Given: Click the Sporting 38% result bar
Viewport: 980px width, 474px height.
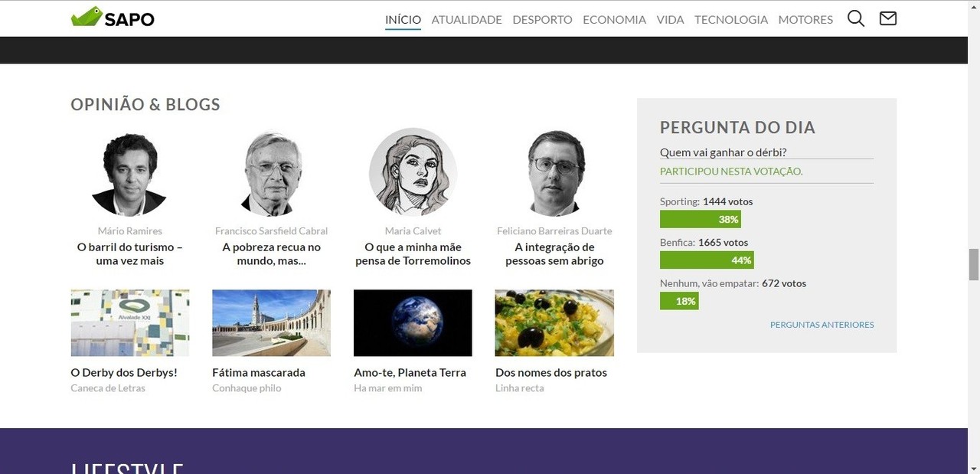Looking at the screenshot, I should point(700,220).
